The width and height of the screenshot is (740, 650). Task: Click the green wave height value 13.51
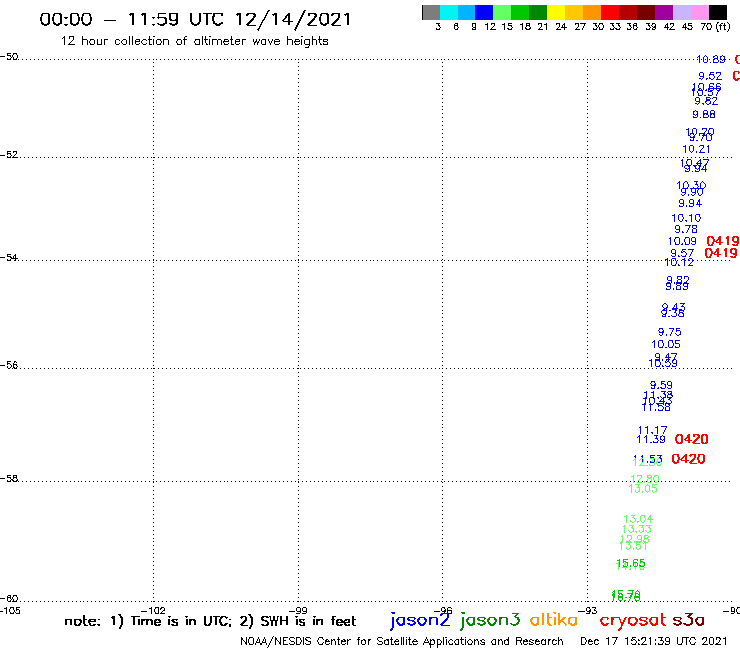click(x=633, y=546)
